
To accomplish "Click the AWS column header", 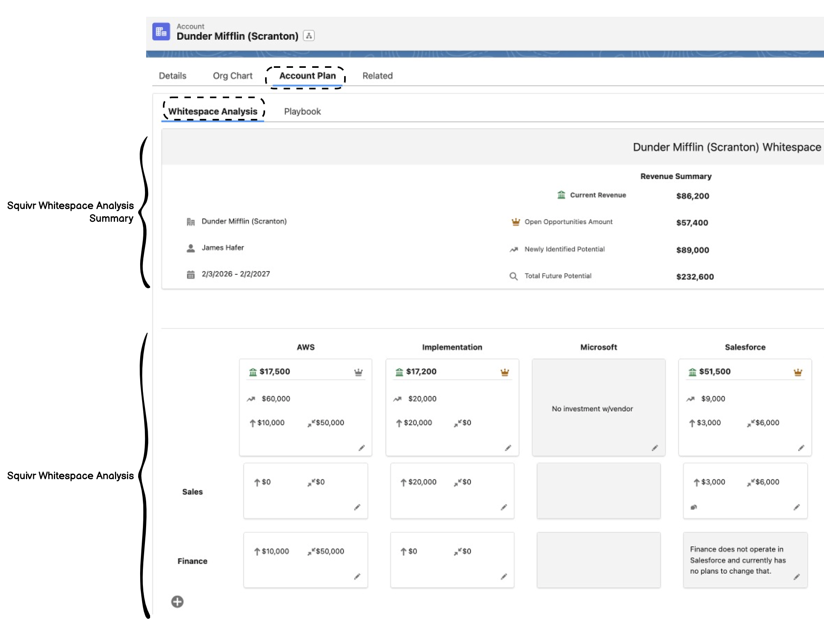I will tap(306, 347).
